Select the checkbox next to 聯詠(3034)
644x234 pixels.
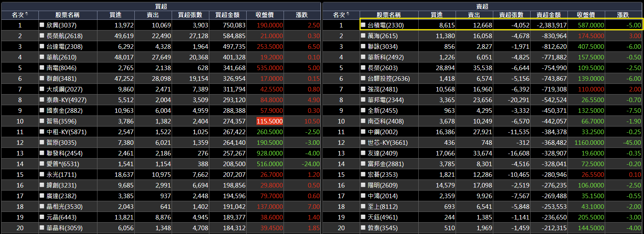click(363, 46)
